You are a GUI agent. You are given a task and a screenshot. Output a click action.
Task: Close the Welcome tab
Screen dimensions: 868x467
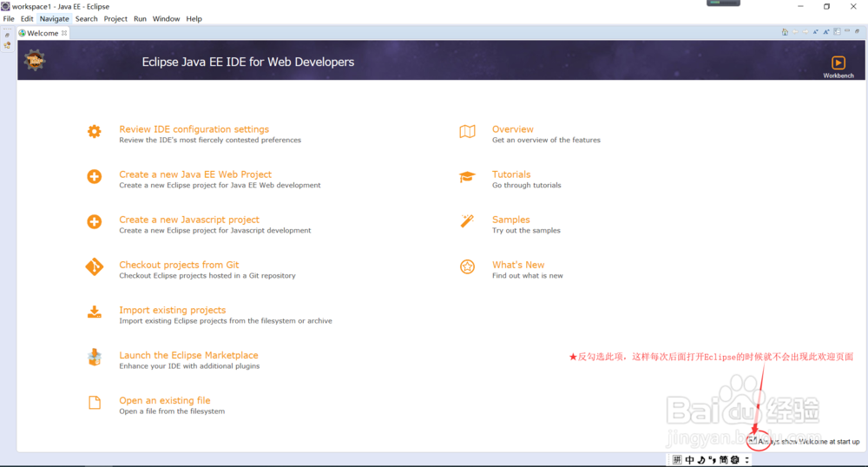click(64, 33)
